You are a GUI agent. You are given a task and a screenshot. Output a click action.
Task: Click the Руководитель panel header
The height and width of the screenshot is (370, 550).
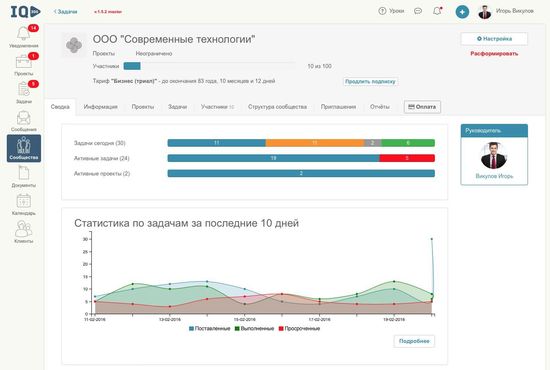pyautogui.click(x=494, y=130)
